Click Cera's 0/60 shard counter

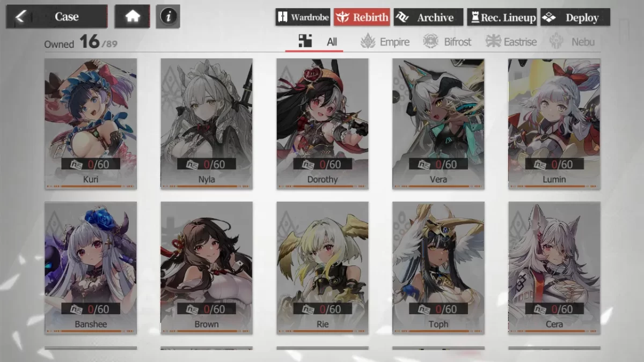554,309
